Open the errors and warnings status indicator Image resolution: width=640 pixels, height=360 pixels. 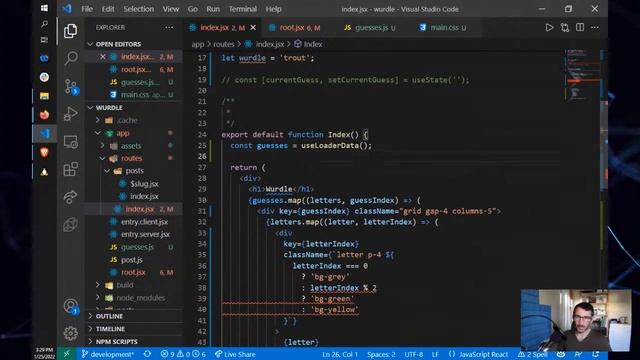183,354
